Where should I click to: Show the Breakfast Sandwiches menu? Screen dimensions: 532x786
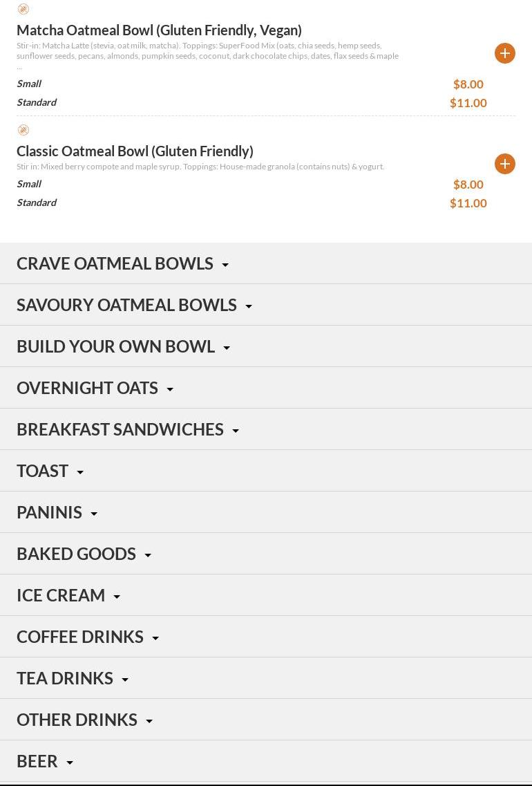tap(266, 429)
